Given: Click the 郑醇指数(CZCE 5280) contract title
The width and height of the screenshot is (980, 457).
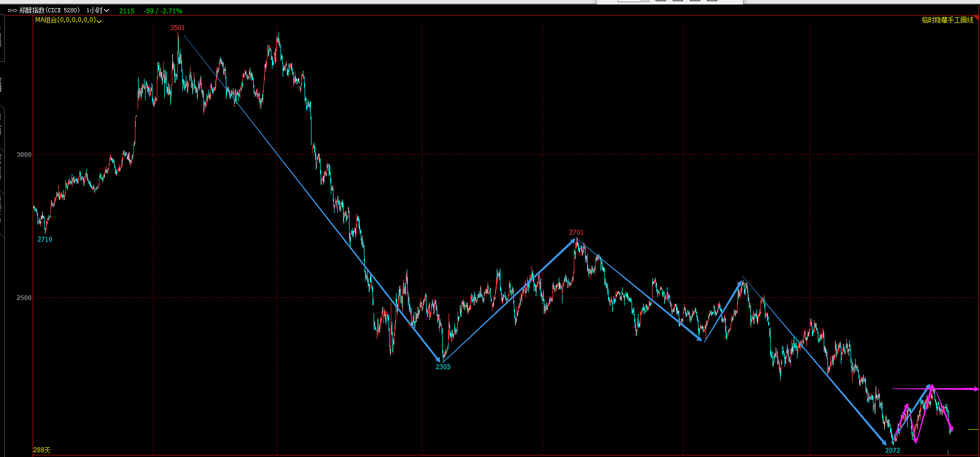Looking at the screenshot, I should click(49, 11).
